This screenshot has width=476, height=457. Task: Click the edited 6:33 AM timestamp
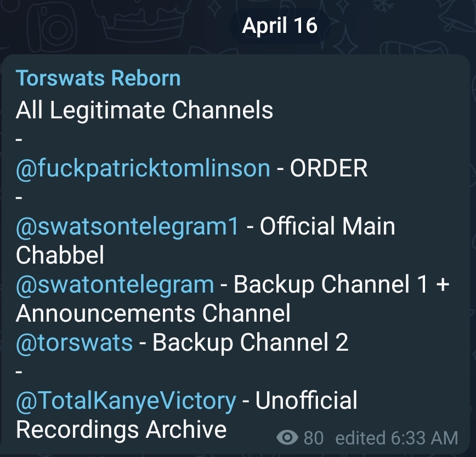[x=396, y=438]
